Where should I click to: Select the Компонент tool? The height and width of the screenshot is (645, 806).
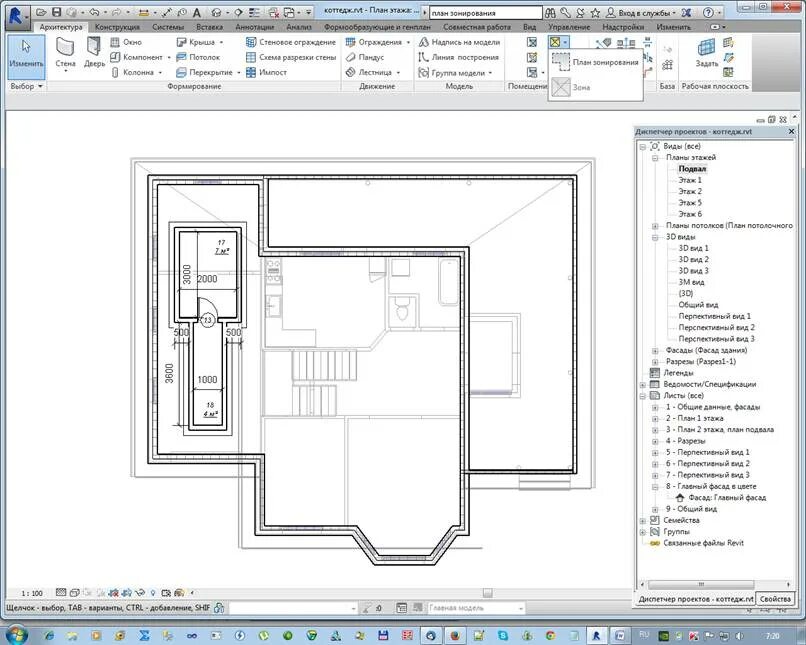(137, 57)
